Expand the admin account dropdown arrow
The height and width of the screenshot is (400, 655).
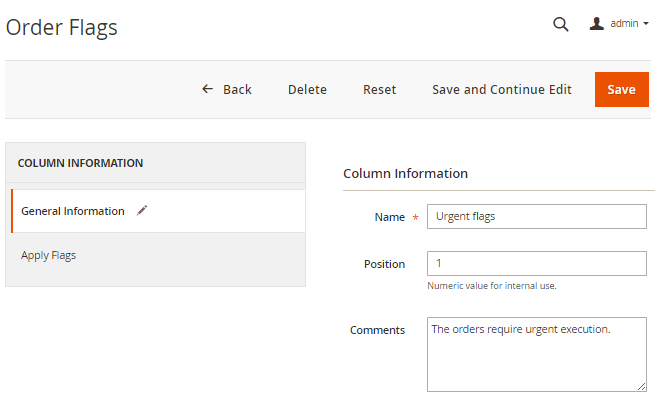click(646, 24)
